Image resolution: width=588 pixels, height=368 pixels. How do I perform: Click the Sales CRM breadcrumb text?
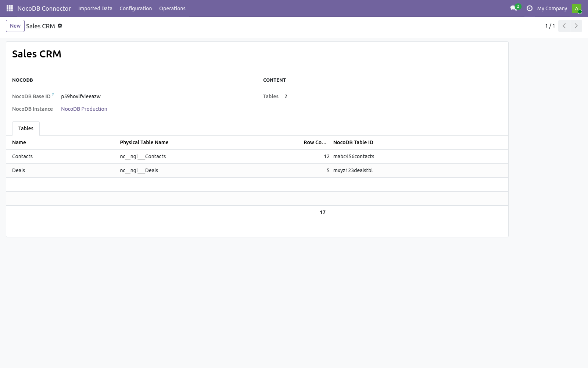(40, 26)
